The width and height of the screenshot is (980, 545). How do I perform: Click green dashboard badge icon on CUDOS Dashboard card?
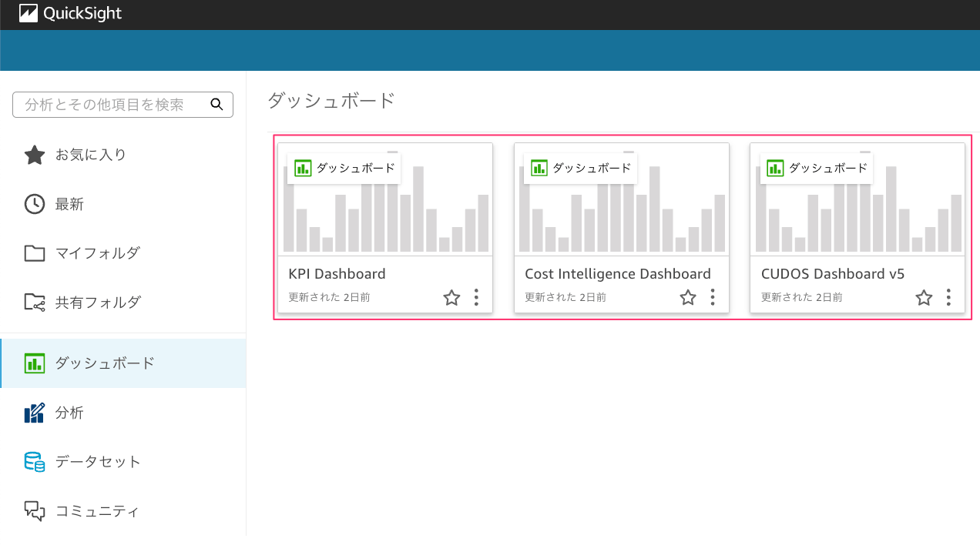775,168
